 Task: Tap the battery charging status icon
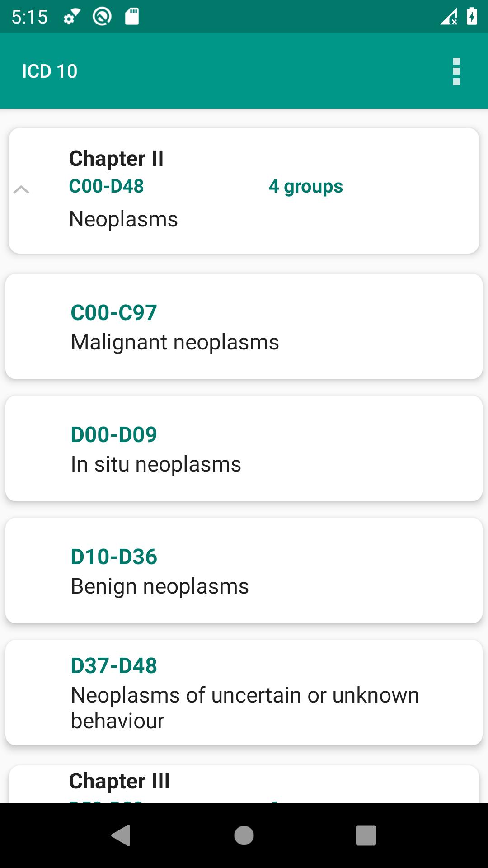(472, 17)
